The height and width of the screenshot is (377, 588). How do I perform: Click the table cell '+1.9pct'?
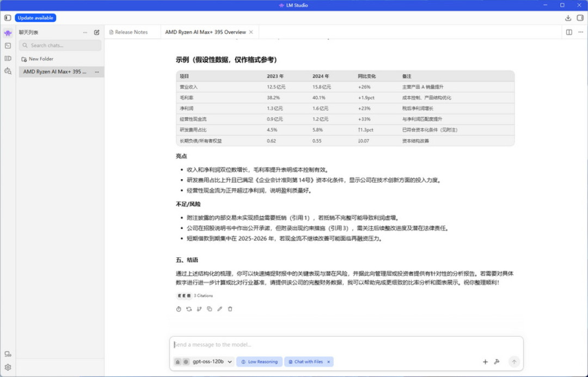(366, 98)
